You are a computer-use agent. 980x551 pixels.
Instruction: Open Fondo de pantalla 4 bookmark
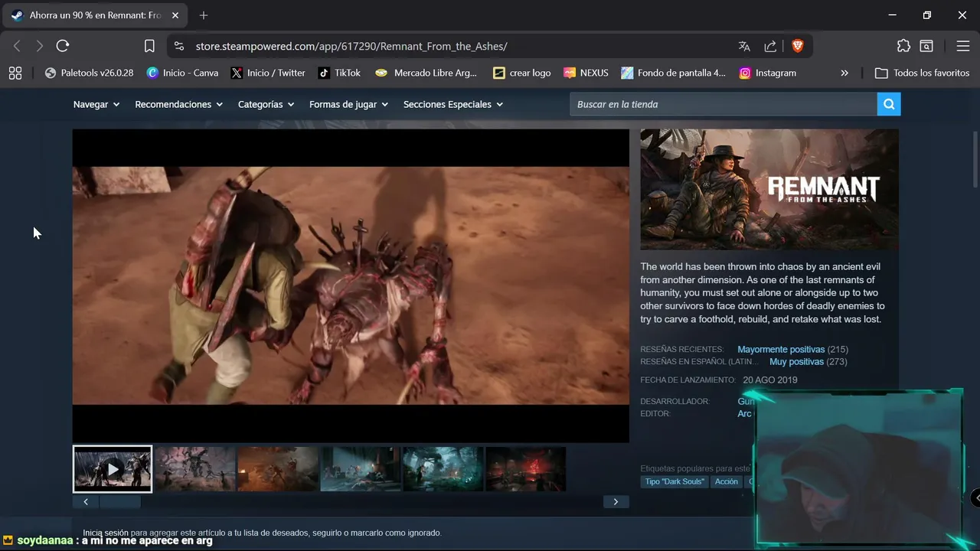coord(673,73)
